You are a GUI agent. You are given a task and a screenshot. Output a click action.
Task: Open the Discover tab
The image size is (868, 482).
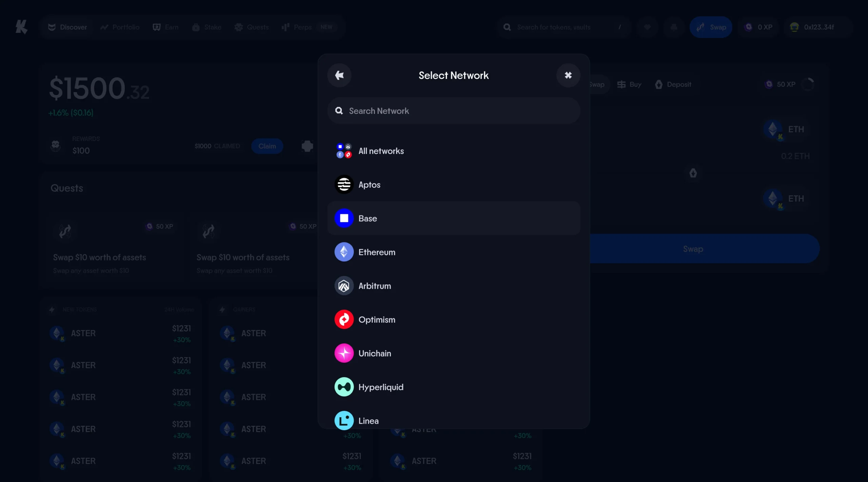coord(67,27)
